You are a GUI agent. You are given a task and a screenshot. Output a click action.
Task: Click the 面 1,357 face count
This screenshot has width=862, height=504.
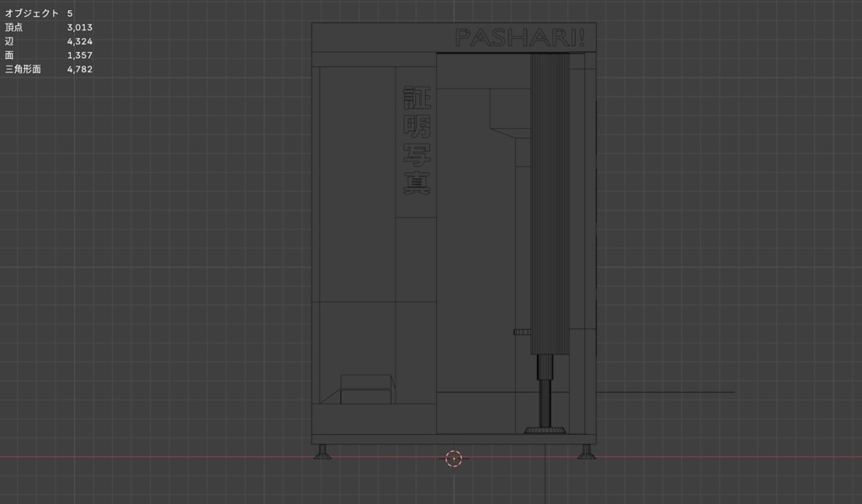(x=48, y=55)
